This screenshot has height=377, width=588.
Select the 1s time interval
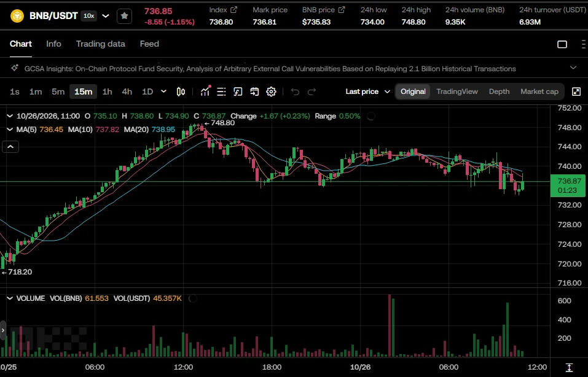click(x=15, y=92)
